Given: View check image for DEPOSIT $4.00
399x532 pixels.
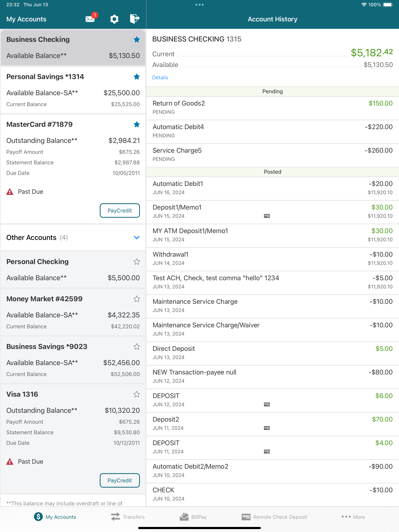Looking at the screenshot, I should 267,452.
